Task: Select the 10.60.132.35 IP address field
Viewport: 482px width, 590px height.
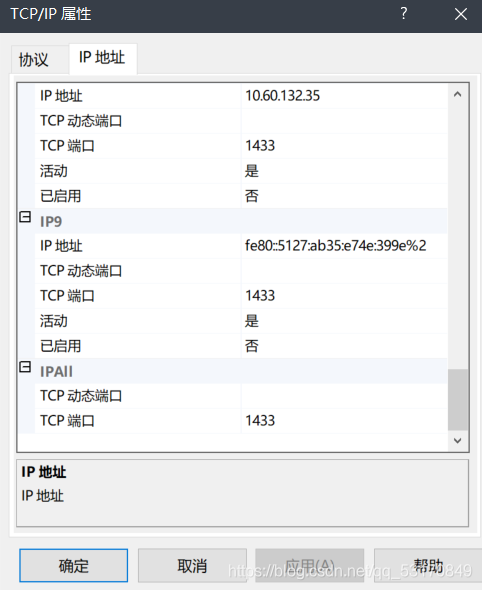Action: tap(344, 96)
